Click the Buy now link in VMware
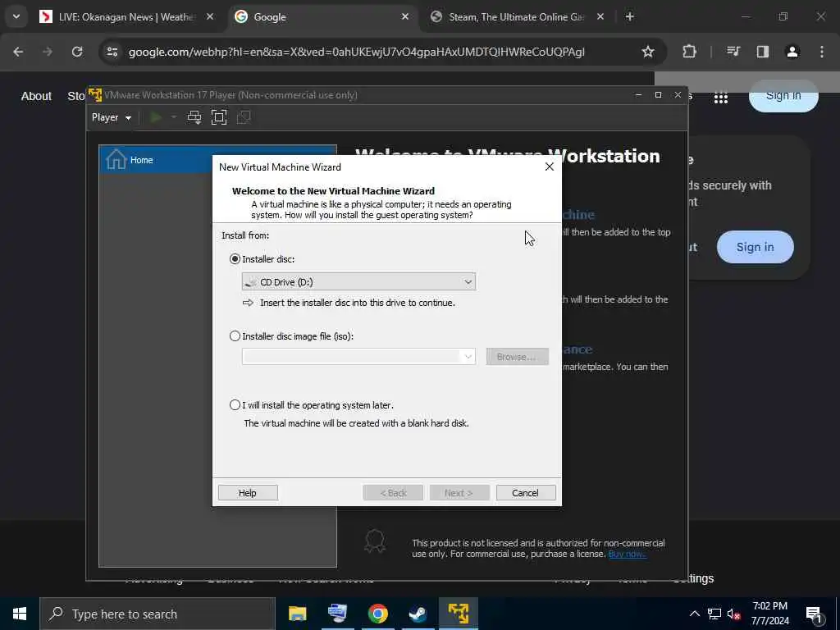 tap(627, 554)
